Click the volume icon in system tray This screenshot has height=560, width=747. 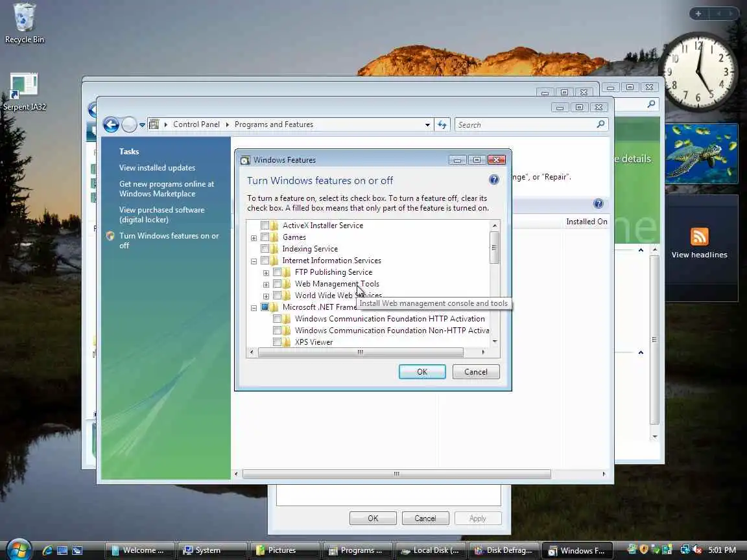(x=697, y=550)
